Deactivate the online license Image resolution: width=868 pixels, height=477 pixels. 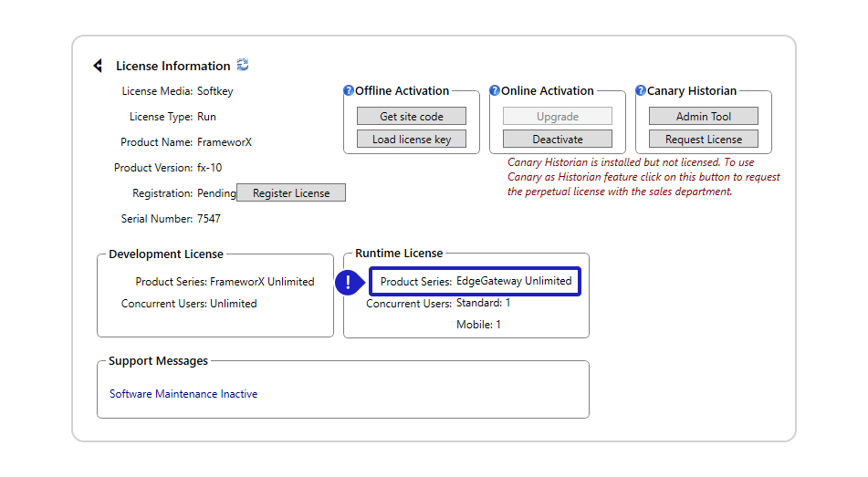coord(557,140)
